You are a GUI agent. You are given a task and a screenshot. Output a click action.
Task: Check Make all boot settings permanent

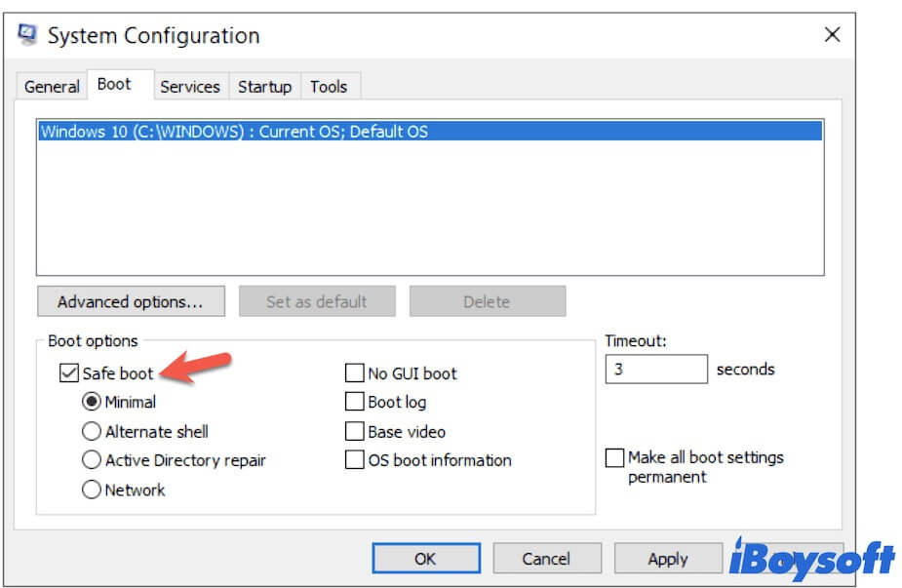click(614, 457)
